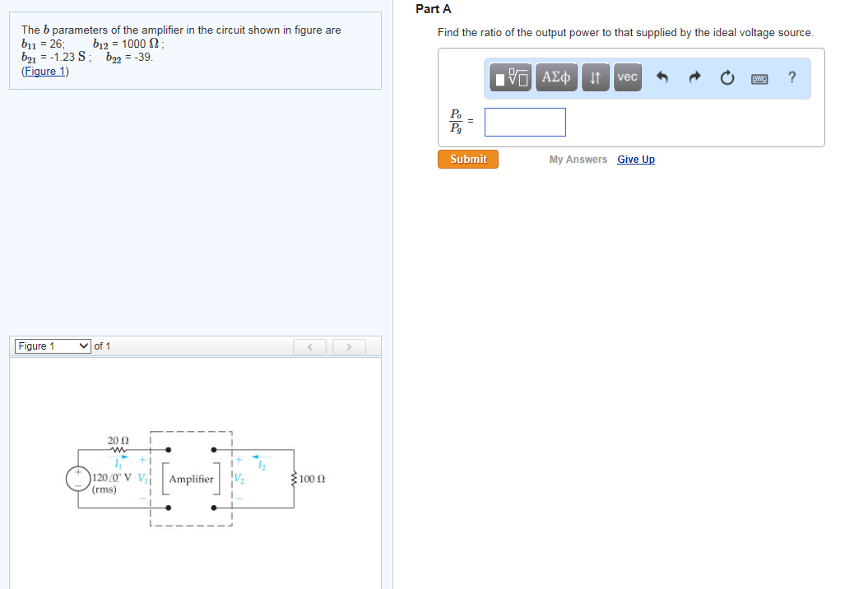This screenshot has height=589, width=868.
Task: Open Figure 1 via the blue hyperlink
Action: 44,70
